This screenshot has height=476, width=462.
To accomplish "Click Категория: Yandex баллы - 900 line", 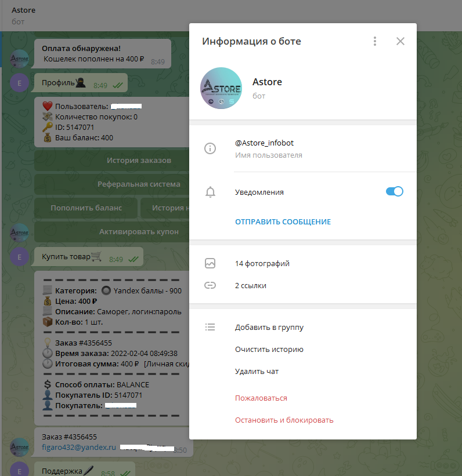I will point(118,290).
